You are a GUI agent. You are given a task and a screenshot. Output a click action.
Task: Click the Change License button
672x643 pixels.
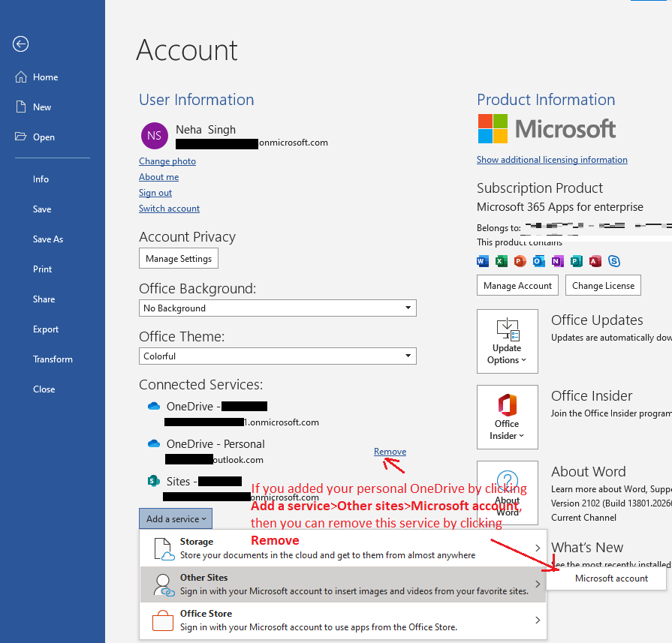(604, 285)
